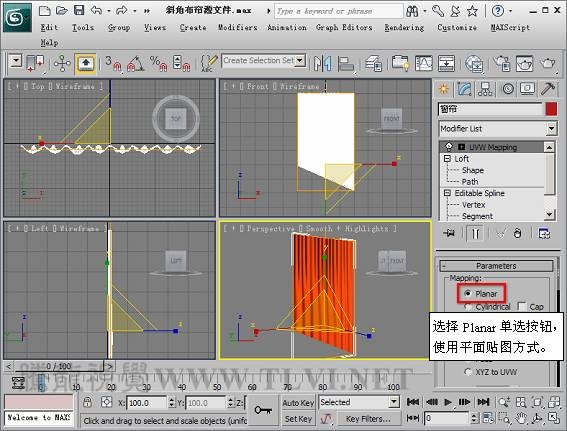
Task: Open the selection filter dropdown on toolbar
Action: tap(16, 61)
